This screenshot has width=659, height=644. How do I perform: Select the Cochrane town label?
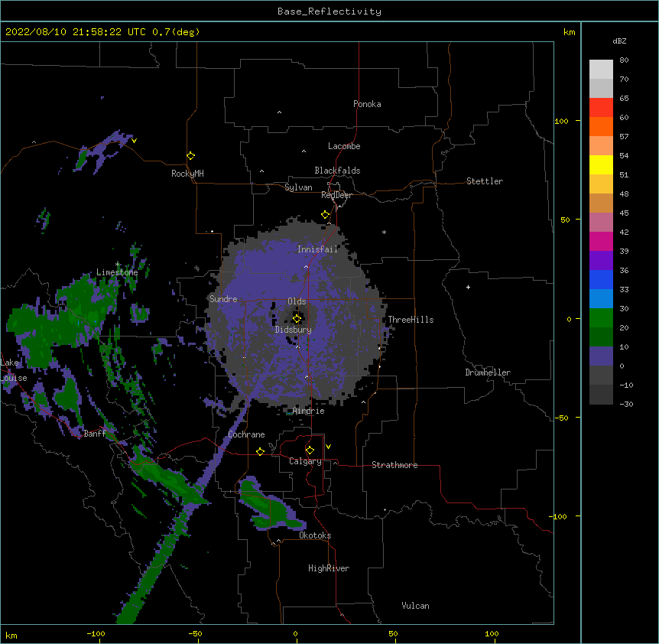coord(246,434)
